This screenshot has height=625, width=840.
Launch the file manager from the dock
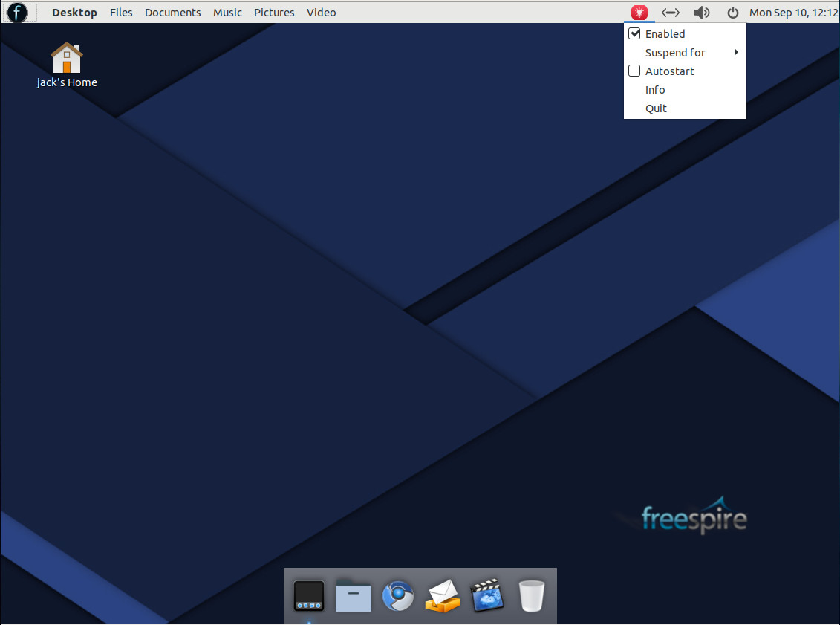point(353,595)
